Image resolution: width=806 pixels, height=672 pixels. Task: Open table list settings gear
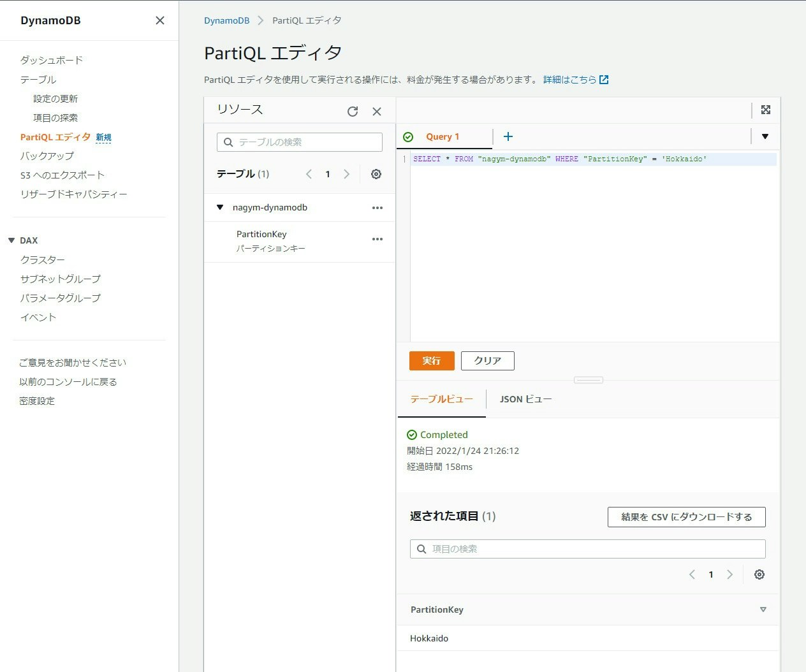376,174
